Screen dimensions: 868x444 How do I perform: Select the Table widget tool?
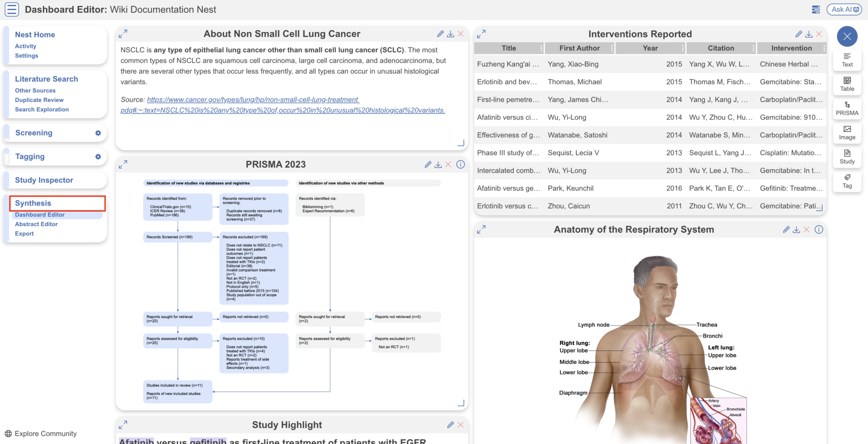tap(847, 84)
